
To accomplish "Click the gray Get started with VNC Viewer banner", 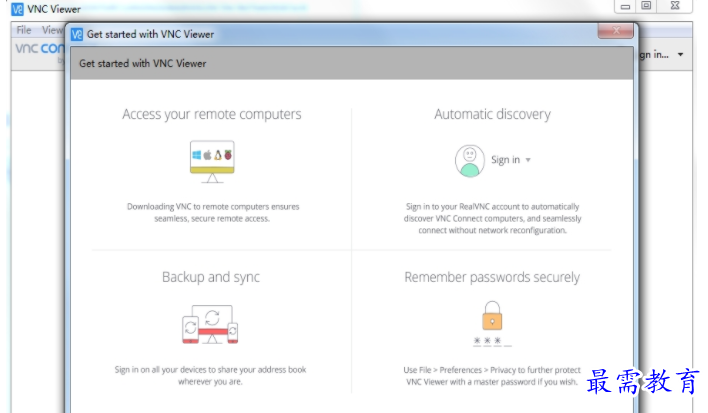I will 352,63.
